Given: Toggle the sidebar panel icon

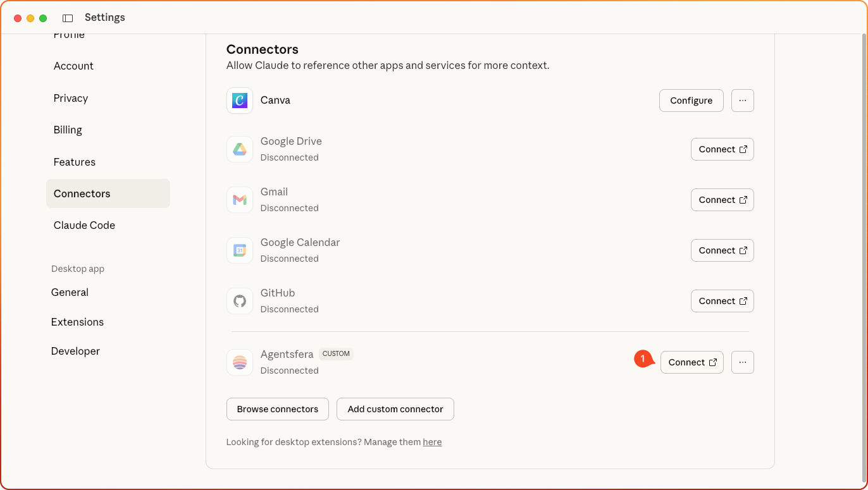Looking at the screenshot, I should pos(68,18).
